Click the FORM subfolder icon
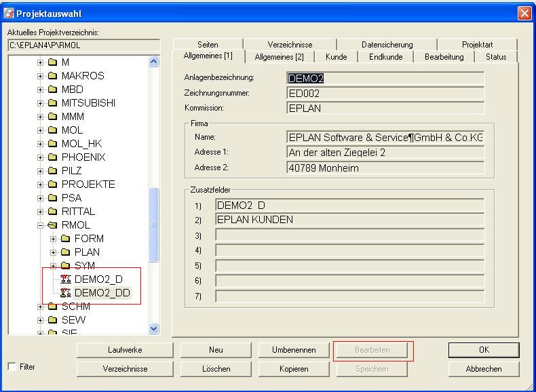The width and height of the screenshot is (536, 392). (x=65, y=239)
